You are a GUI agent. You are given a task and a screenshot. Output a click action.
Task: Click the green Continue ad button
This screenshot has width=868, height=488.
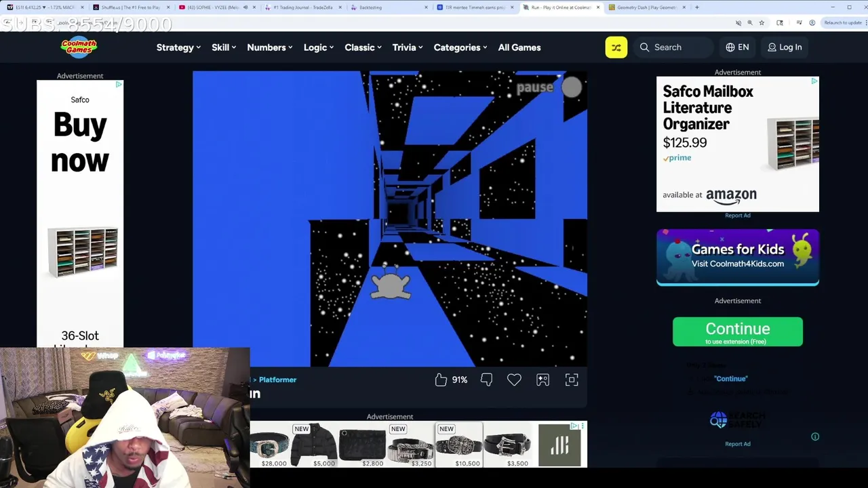pyautogui.click(x=738, y=331)
